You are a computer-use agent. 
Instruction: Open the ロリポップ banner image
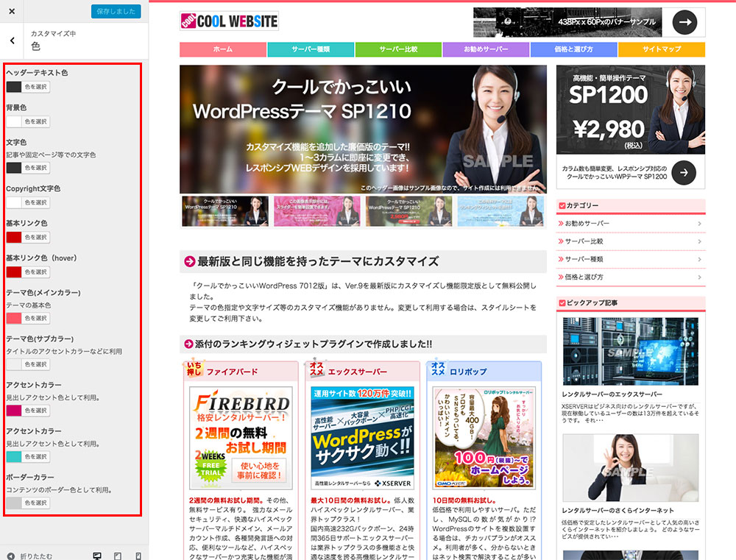point(484,438)
